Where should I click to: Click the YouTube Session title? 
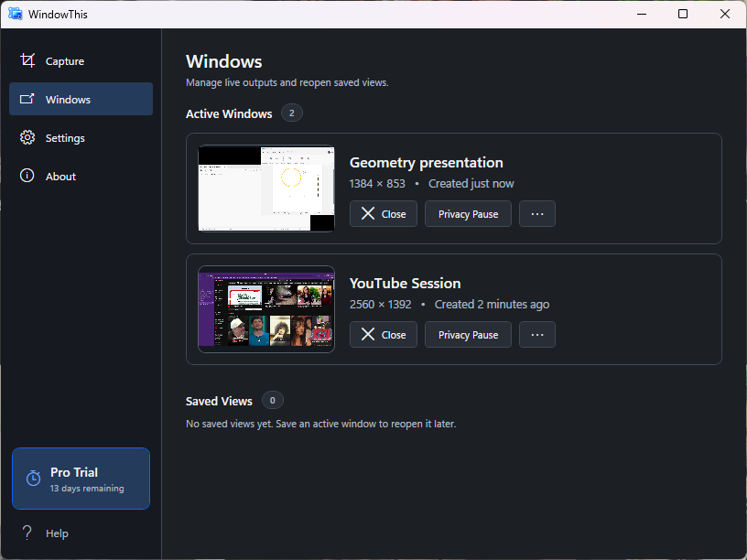405,284
